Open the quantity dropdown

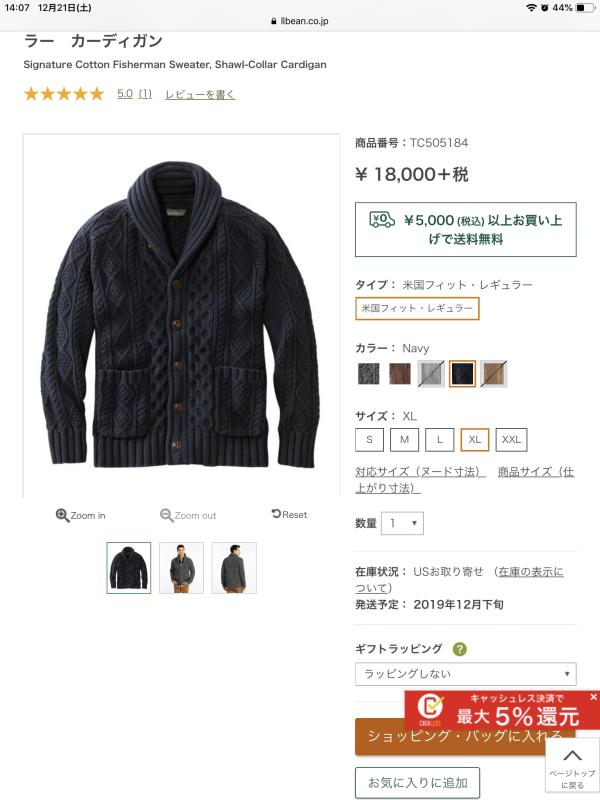tap(402, 523)
